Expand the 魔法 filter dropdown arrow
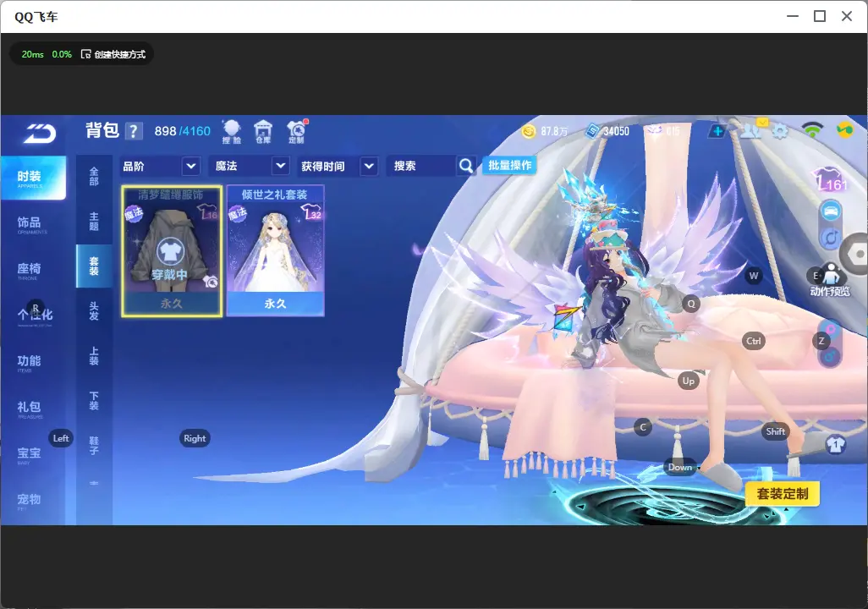 pos(281,166)
